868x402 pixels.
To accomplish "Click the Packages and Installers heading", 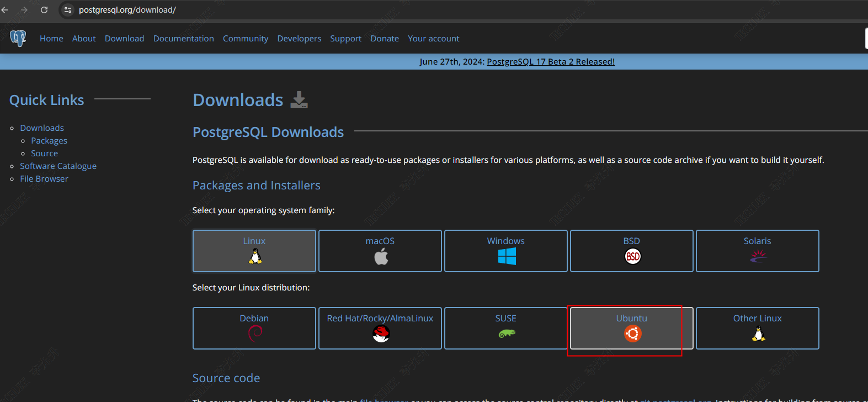I will click(x=257, y=186).
